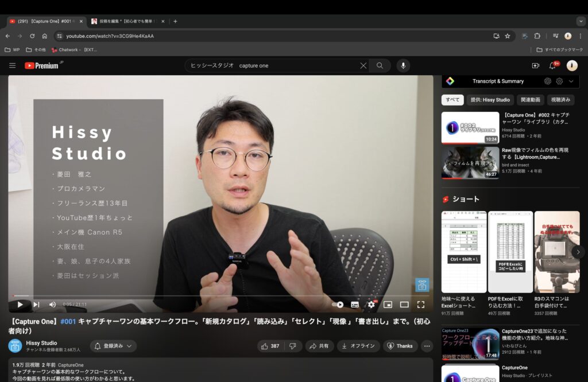Viewport: 588px width, 382px height.
Task: Select the すべて filter chip
Action: coord(452,100)
